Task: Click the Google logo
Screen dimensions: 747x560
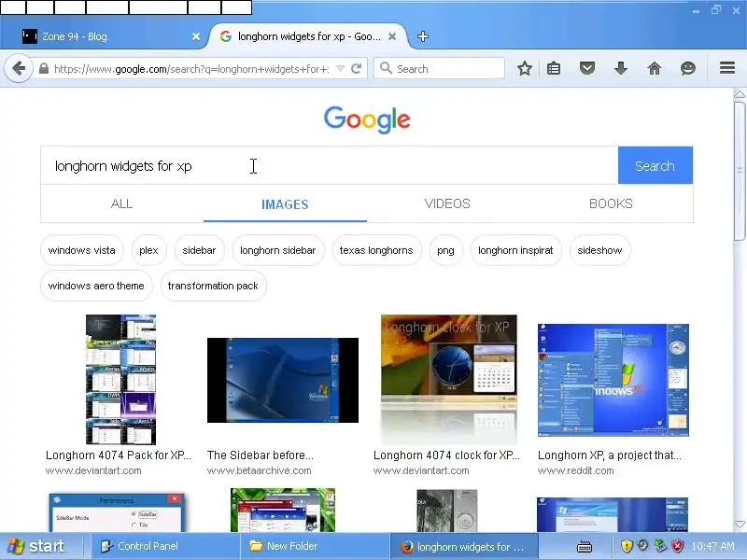Action: click(367, 119)
